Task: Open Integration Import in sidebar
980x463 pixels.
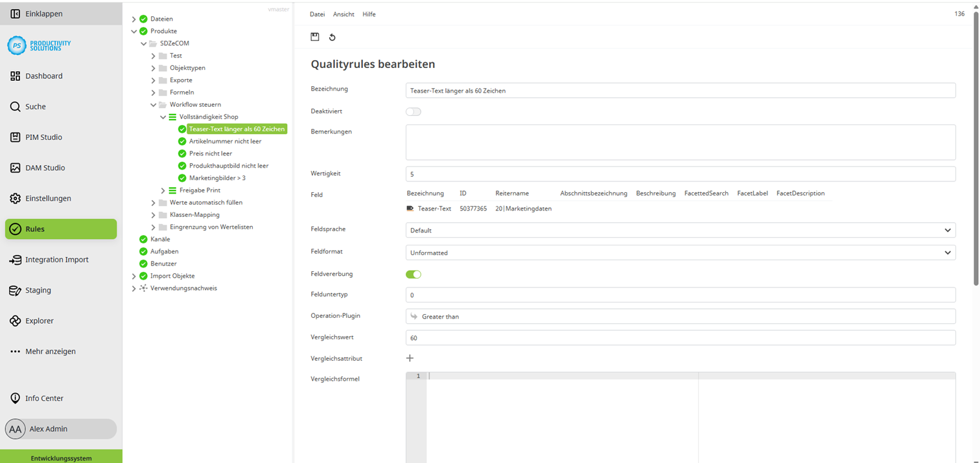Action: (56, 260)
